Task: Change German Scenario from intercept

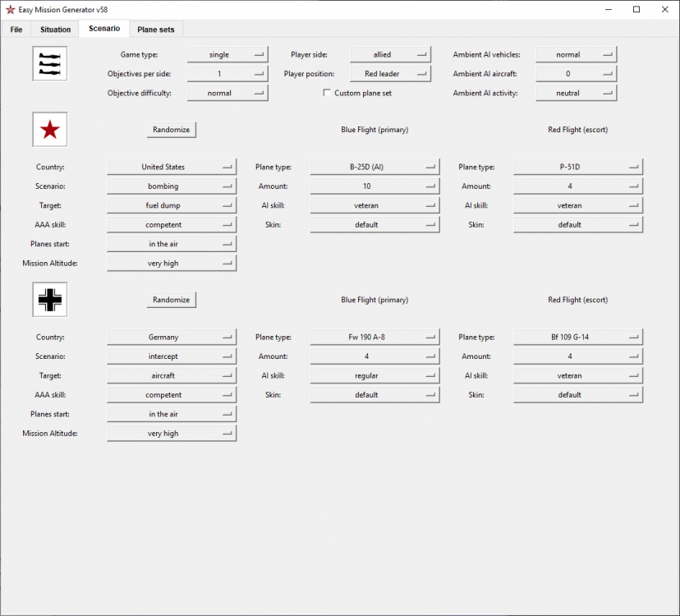Action: pyautogui.click(x=172, y=356)
